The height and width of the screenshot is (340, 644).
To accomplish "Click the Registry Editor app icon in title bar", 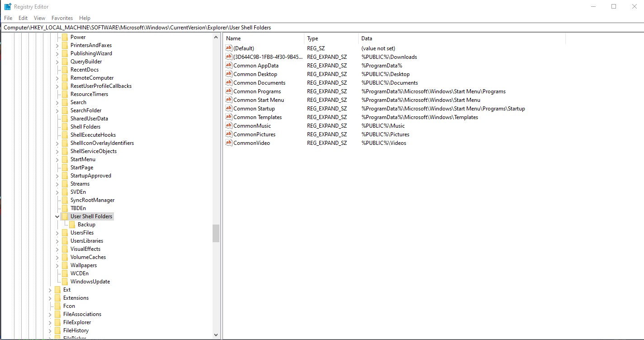I will 8,6.
